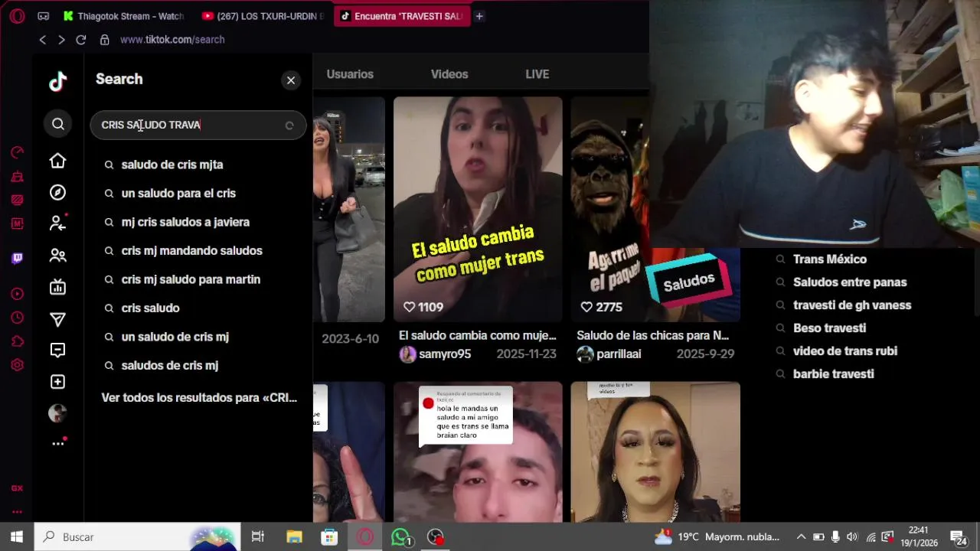Go forward with browser forward arrow
Viewport: 980px width, 551px height.
point(61,40)
